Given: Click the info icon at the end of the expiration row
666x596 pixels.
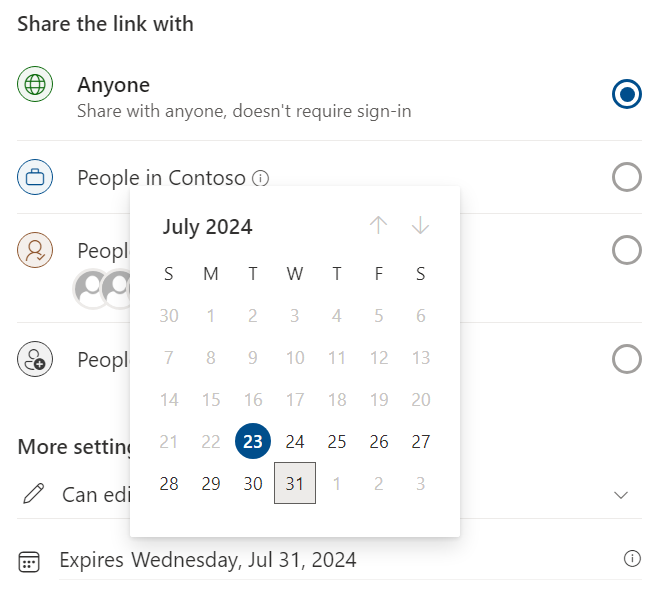Looking at the screenshot, I should point(632,558).
